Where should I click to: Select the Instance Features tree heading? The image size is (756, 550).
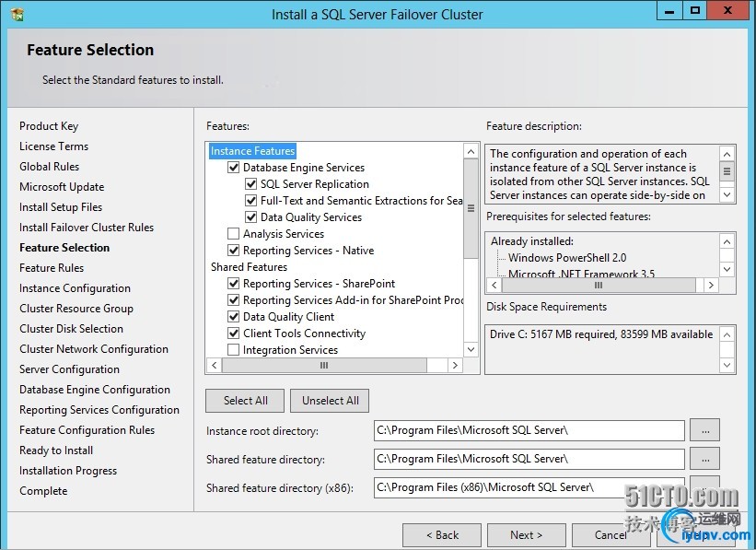pyautogui.click(x=252, y=151)
